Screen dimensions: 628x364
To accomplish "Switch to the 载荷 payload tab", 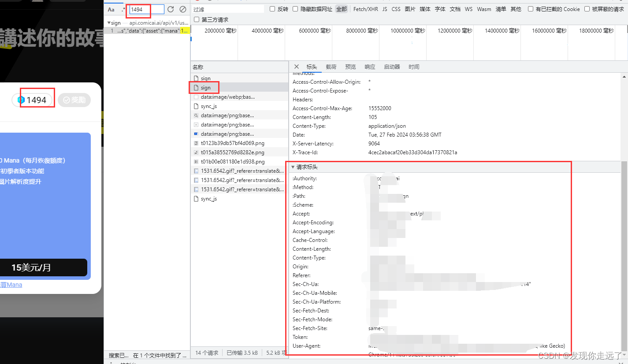I will point(331,67).
